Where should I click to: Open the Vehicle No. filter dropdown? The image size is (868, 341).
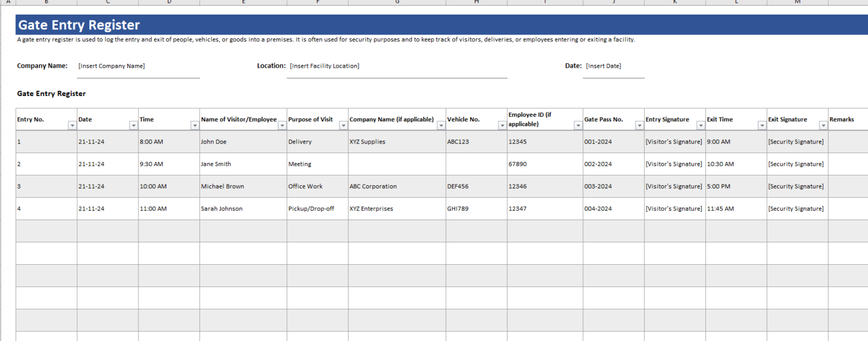(502, 125)
